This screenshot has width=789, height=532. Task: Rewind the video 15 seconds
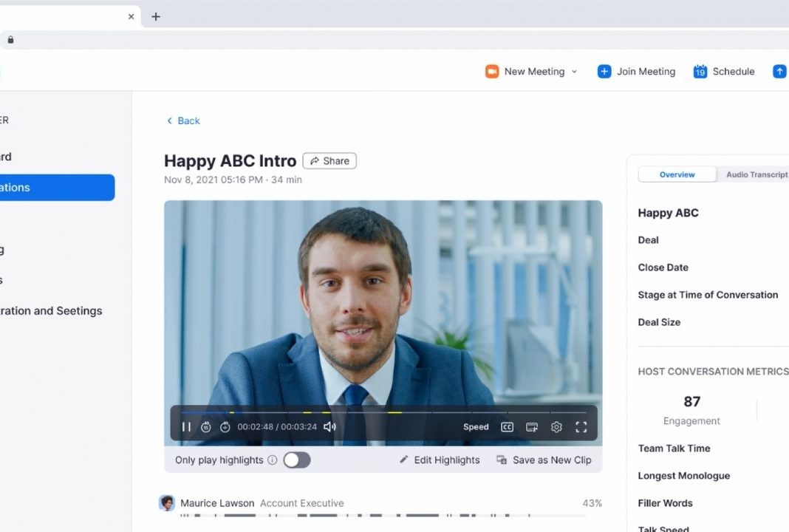(x=206, y=427)
